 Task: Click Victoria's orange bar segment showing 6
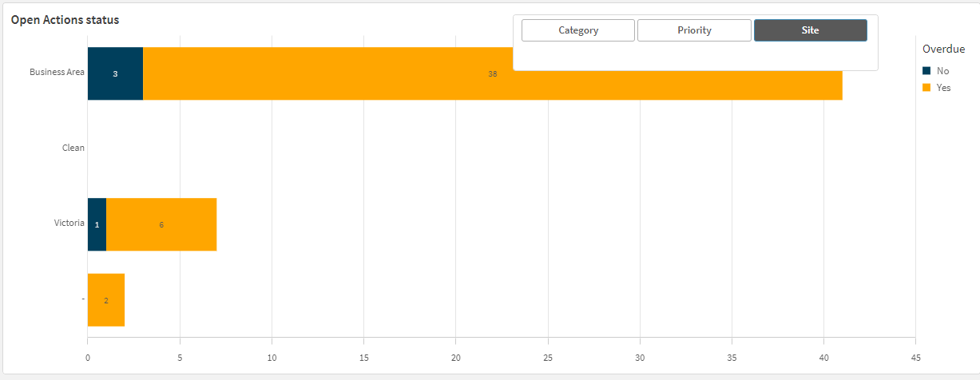(x=161, y=224)
